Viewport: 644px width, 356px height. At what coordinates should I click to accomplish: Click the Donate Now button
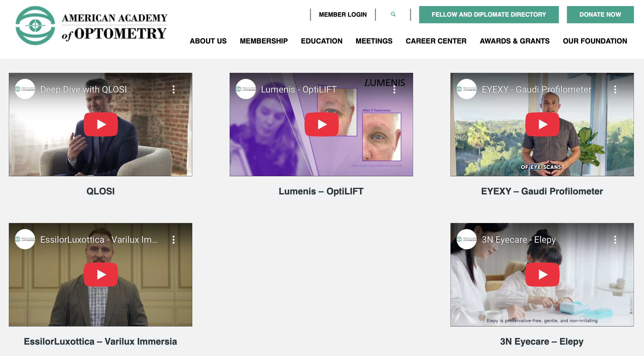[x=600, y=15]
